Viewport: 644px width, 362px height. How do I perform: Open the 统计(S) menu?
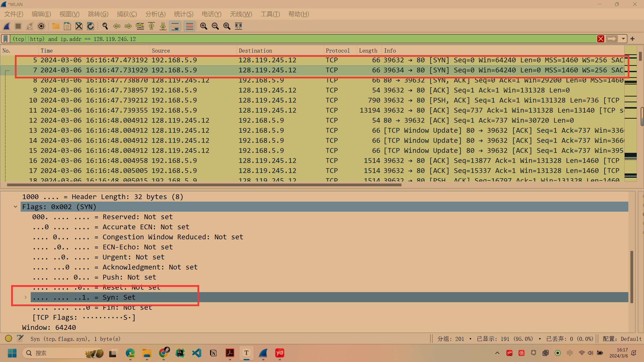[183, 14]
